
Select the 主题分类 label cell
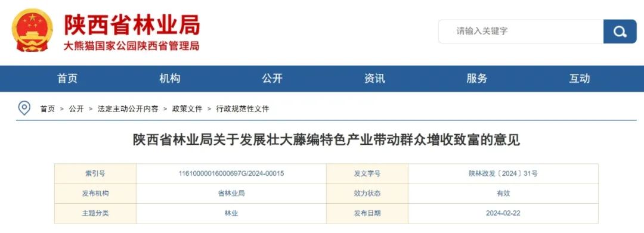coord(95,213)
